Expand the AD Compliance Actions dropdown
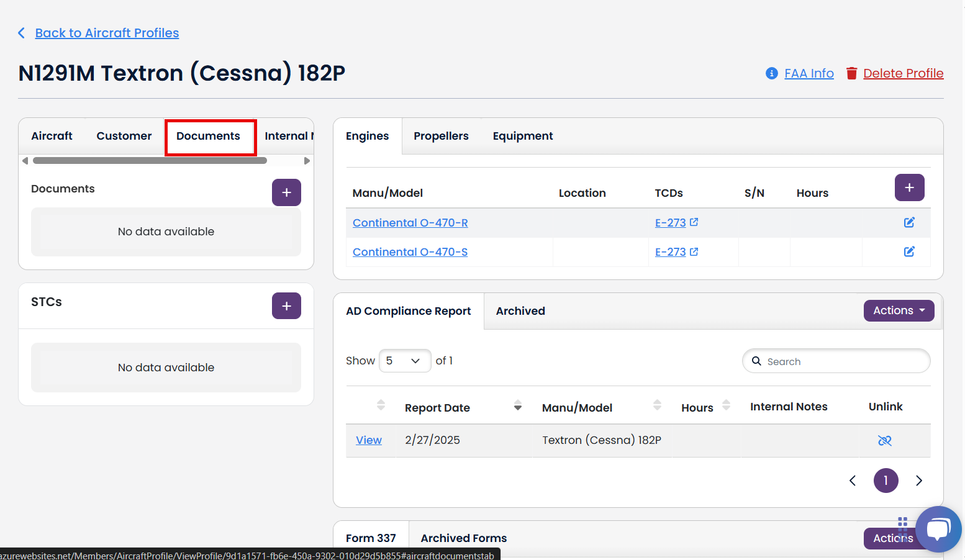965x560 pixels. (899, 310)
